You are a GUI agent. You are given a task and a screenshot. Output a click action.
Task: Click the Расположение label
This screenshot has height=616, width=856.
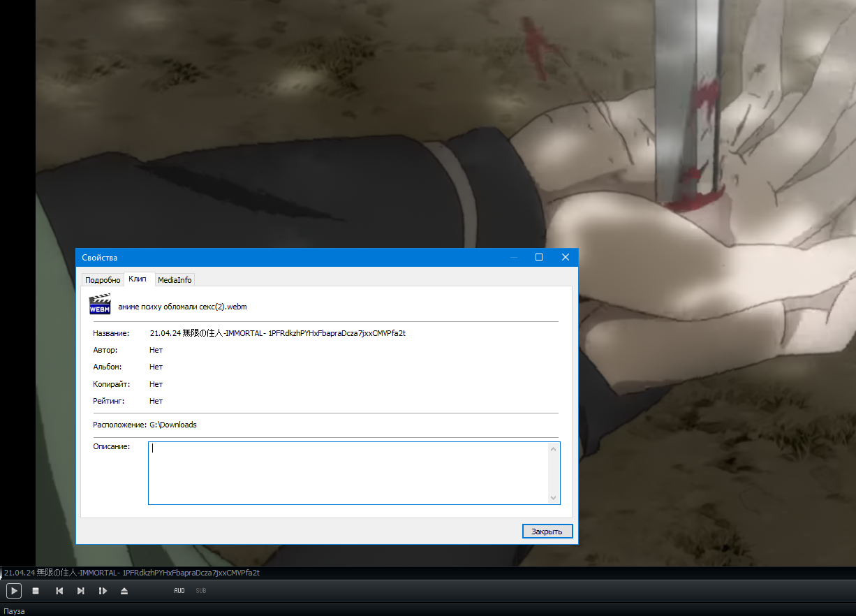click(120, 425)
